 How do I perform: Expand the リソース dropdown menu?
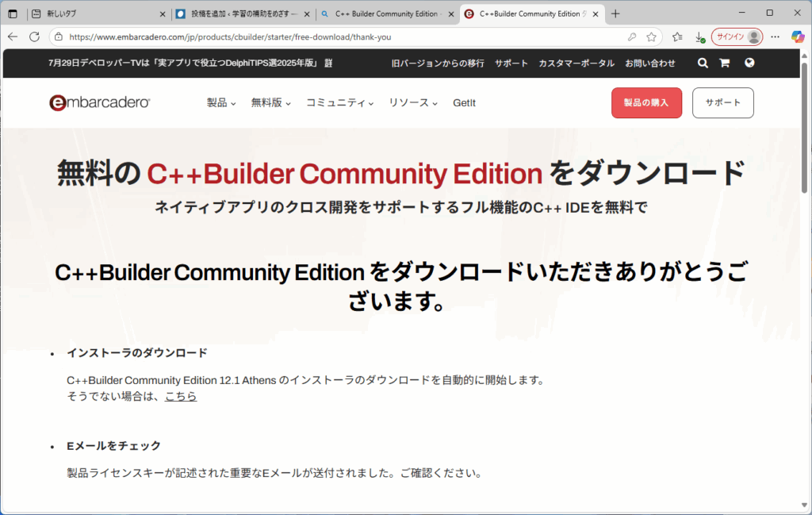(x=413, y=102)
